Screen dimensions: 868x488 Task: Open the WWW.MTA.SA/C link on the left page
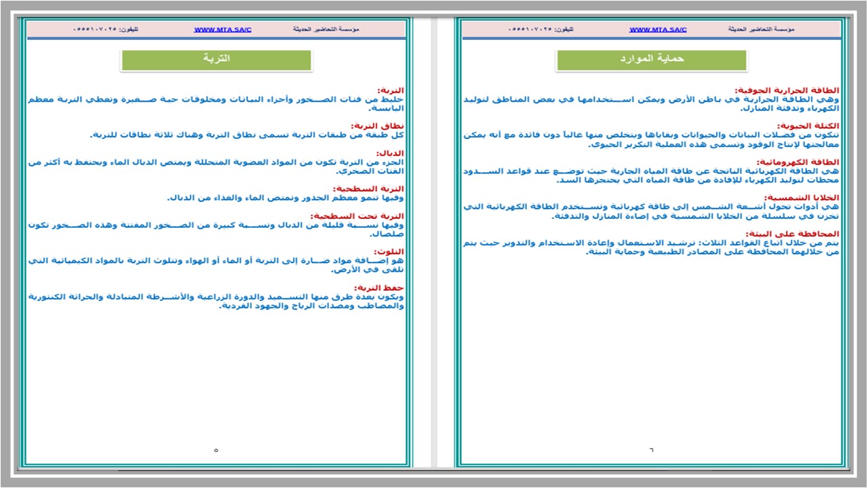[222, 28]
